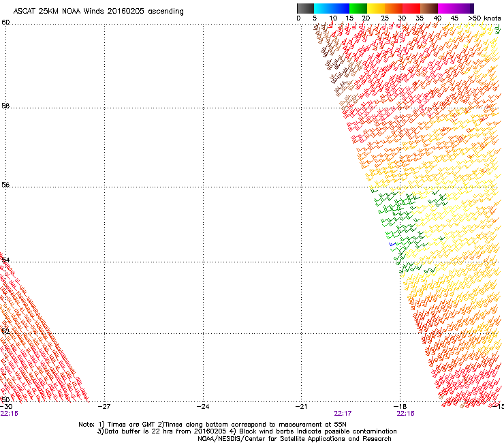Click the latitude label 58
The height and width of the screenshot is (443, 504).
click(5, 106)
